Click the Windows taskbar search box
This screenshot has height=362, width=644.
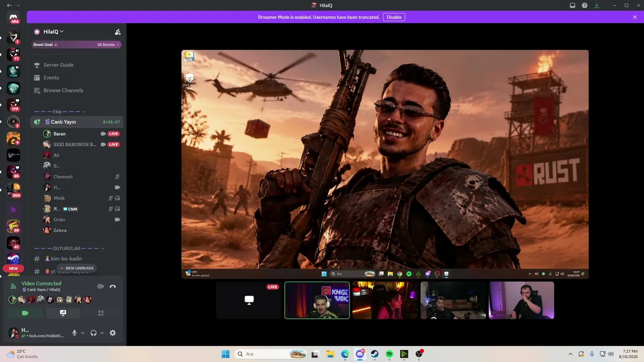click(271, 354)
